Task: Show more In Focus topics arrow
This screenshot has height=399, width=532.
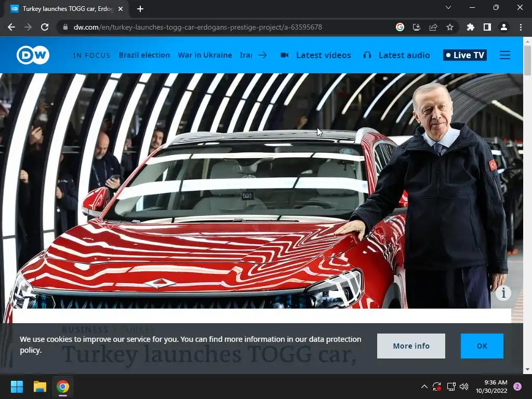Action: click(x=262, y=55)
